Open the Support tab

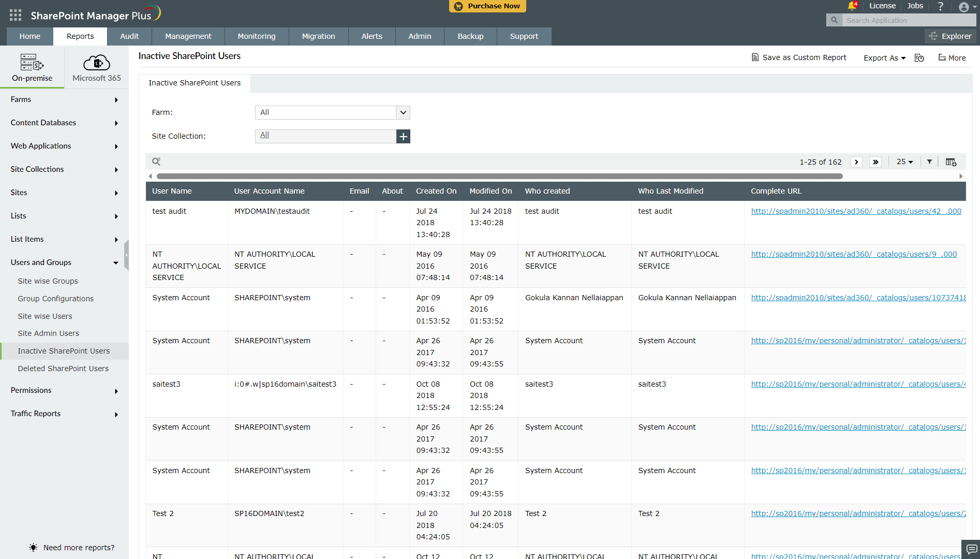(x=524, y=36)
